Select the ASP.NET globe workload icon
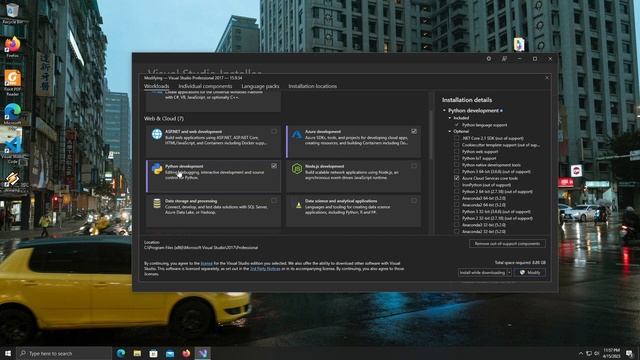This screenshot has height=360, width=640. click(157, 134)
